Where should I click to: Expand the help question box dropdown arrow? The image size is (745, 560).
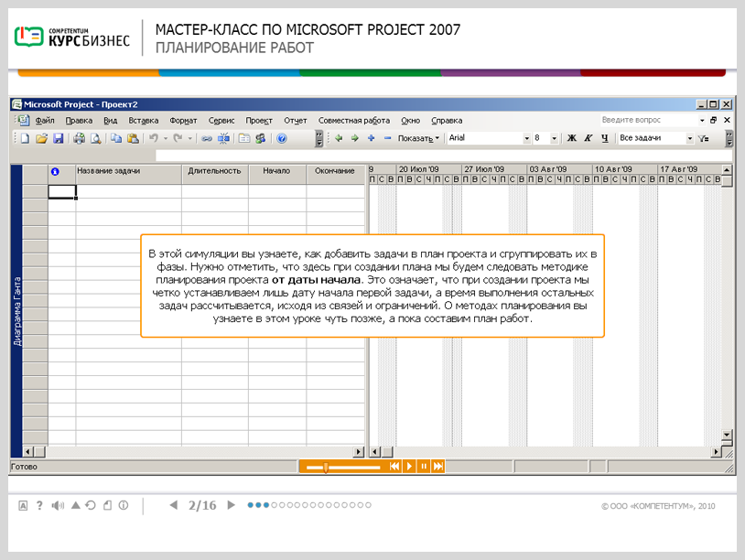[702, 120]
